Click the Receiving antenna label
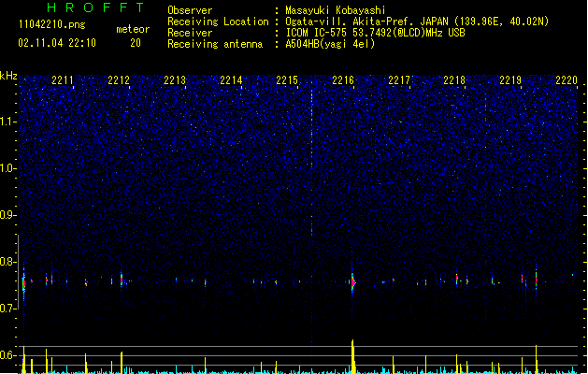The width and height of the screenshot is (588, 374). click(x=215, y=44)
